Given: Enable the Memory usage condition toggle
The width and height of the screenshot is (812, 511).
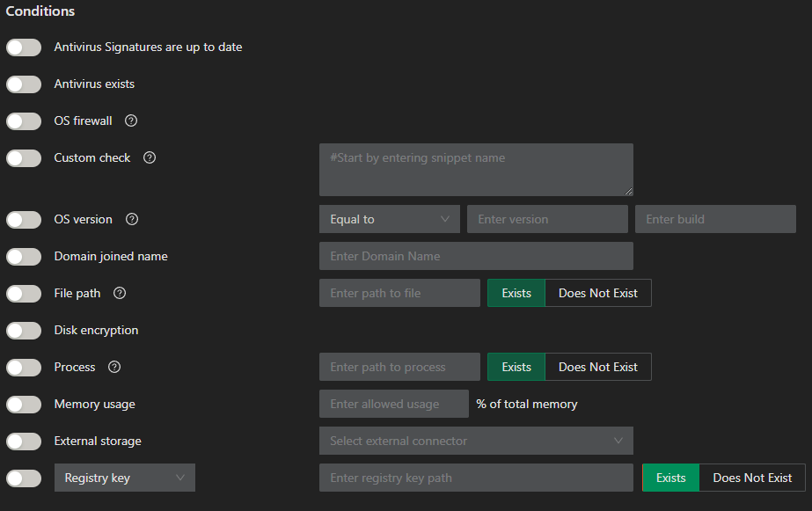Looking at the screenshot, I should (24, 404).
